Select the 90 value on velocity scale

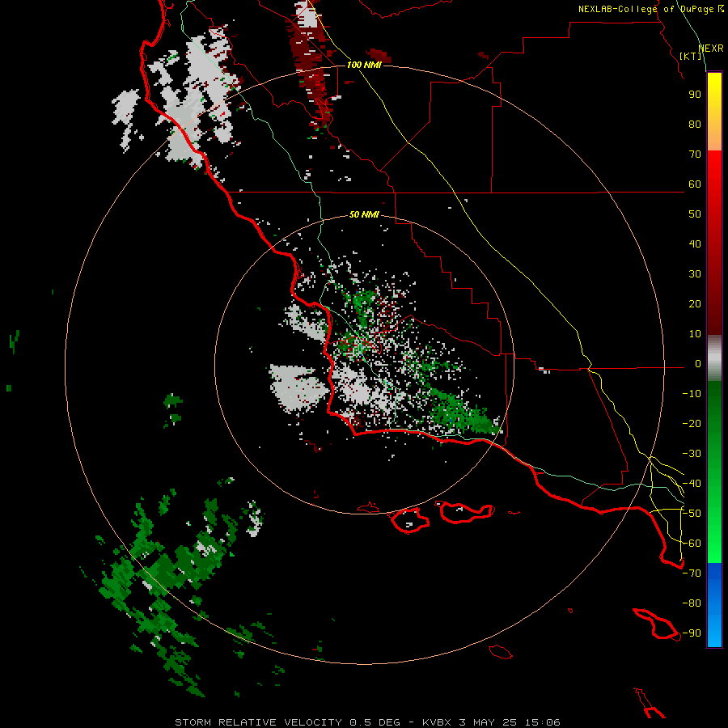(695, 95)
